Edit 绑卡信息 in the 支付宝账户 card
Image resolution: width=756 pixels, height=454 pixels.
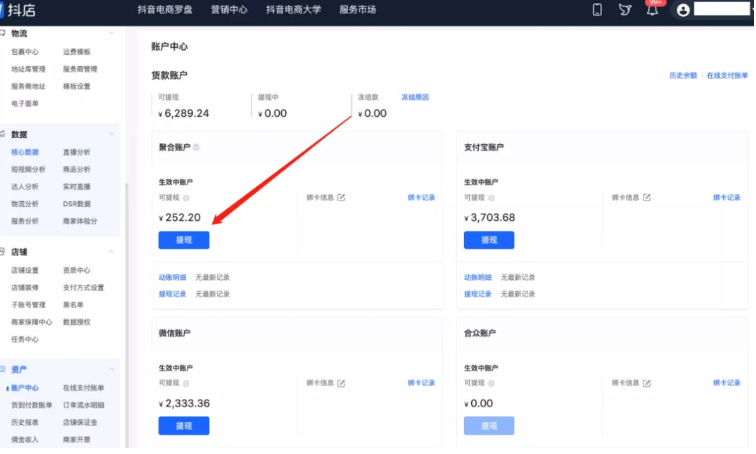(x=647, y=198)
